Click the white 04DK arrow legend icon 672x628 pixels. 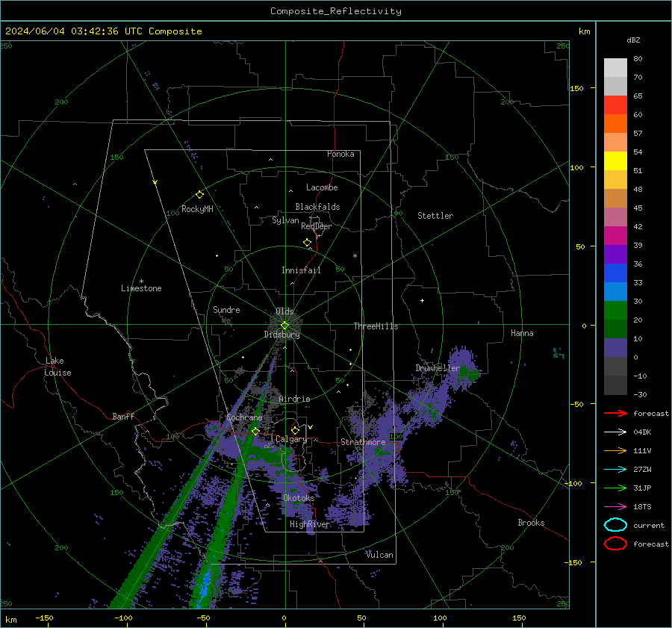click(615, 432)
